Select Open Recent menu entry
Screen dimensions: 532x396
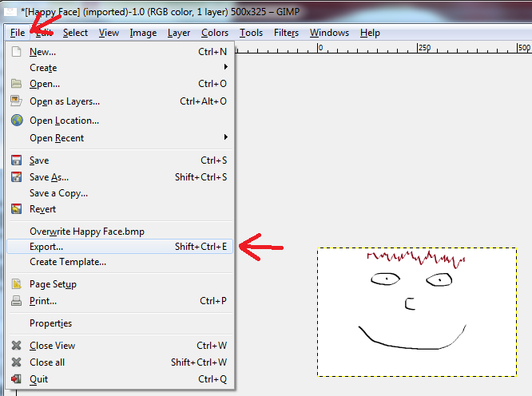click(x=120, y=138)
